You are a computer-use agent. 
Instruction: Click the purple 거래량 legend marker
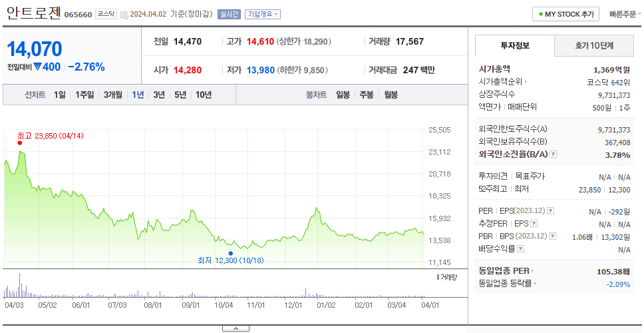(438, 277)
